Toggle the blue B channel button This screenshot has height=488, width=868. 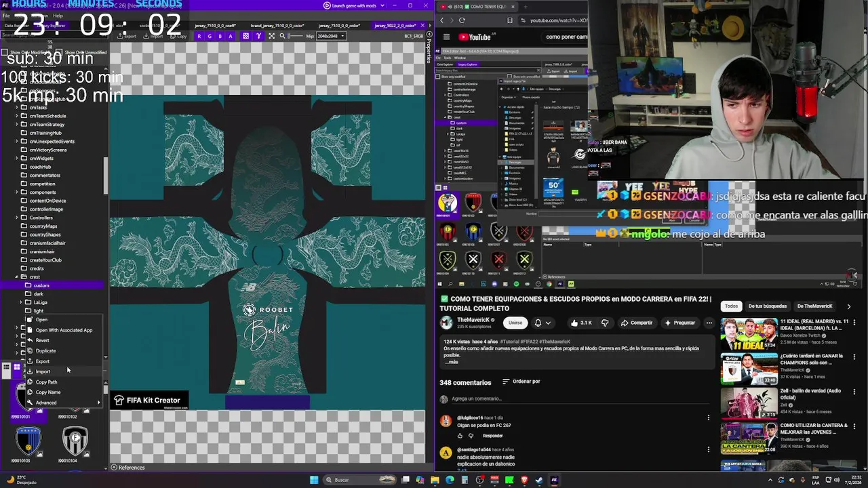(220, 36)
